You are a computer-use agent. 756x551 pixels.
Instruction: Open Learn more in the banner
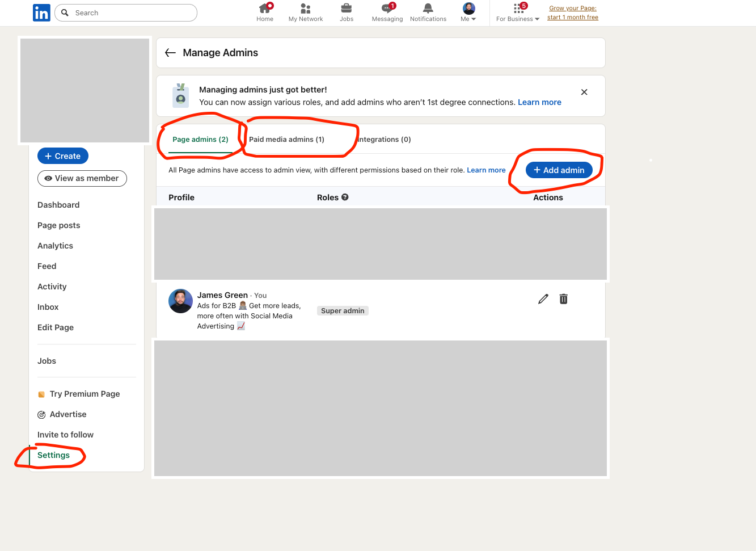tap(539, 102)
